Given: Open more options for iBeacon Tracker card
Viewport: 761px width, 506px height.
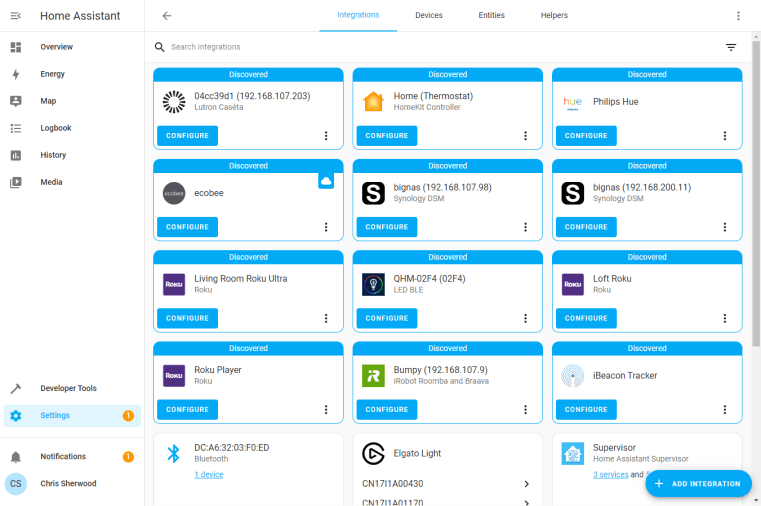Looking at the screenshot, I should click(725, 409).
